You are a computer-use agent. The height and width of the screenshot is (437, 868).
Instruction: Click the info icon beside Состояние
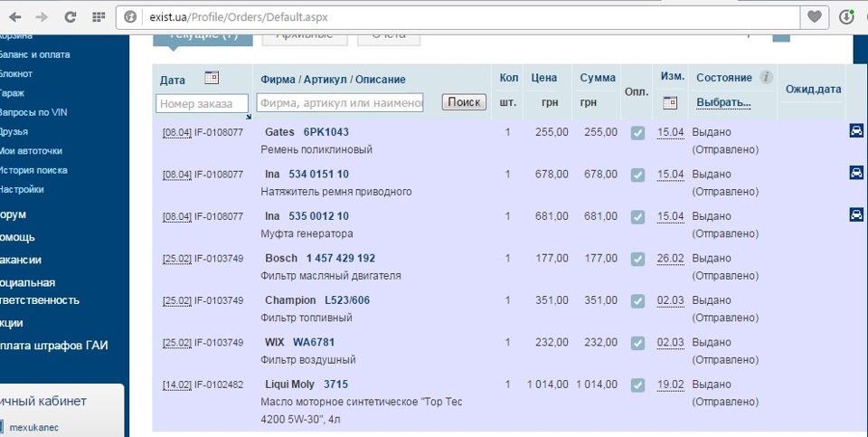(766, 77)
